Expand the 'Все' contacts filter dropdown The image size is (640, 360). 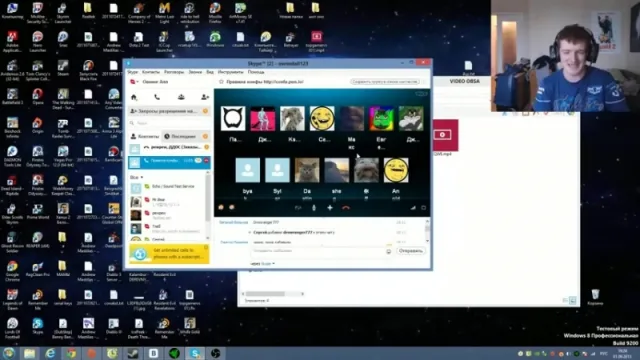click(x=136, y=177)
